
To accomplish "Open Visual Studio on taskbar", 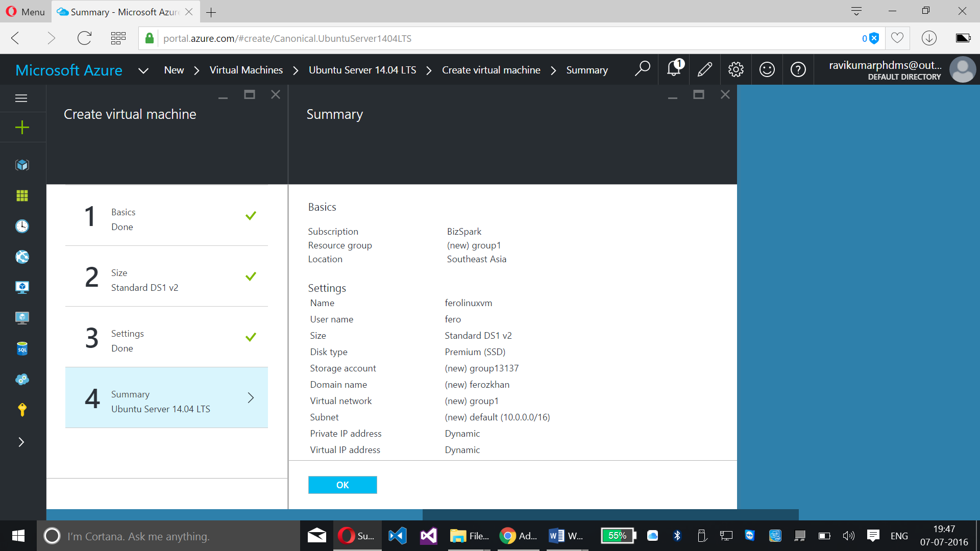I will (429, 536).
